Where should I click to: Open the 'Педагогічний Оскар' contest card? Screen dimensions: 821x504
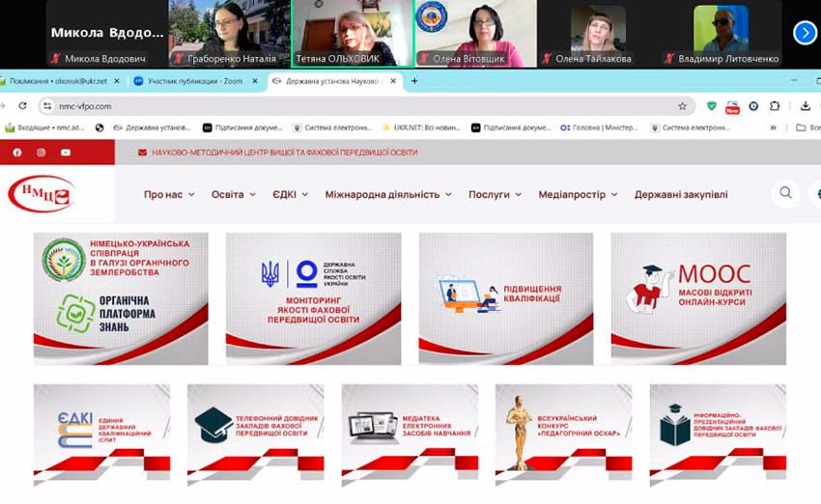[564, 435]
